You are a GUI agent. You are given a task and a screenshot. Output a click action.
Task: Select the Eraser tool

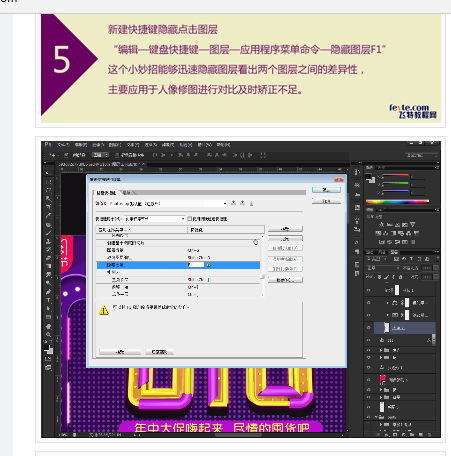(x=49, y=258)
